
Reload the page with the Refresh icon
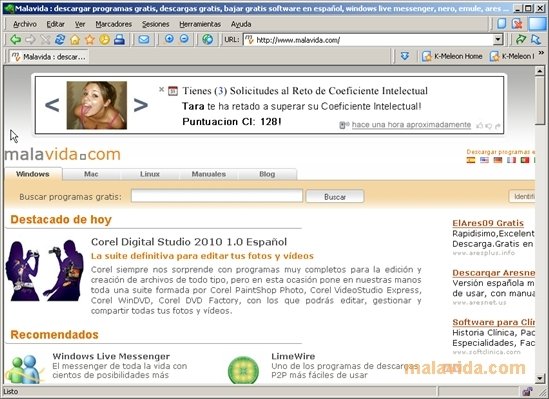click(x=60, y=40)
